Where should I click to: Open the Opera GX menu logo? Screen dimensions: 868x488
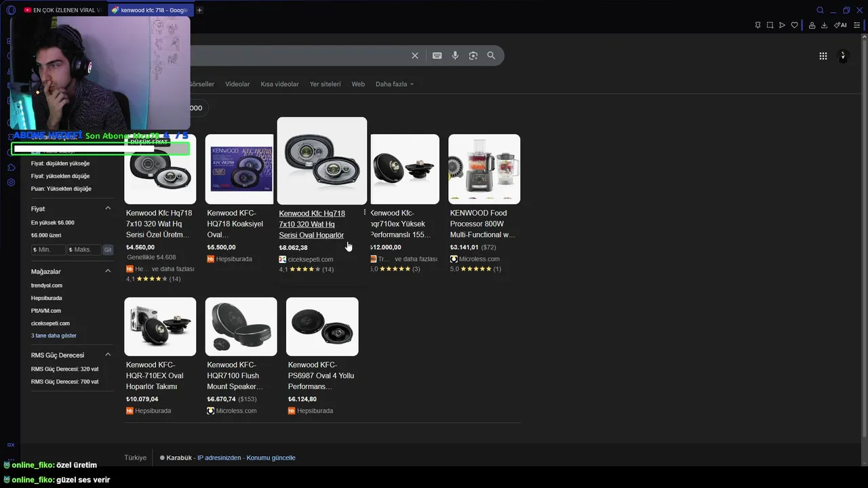pos(10,10)
